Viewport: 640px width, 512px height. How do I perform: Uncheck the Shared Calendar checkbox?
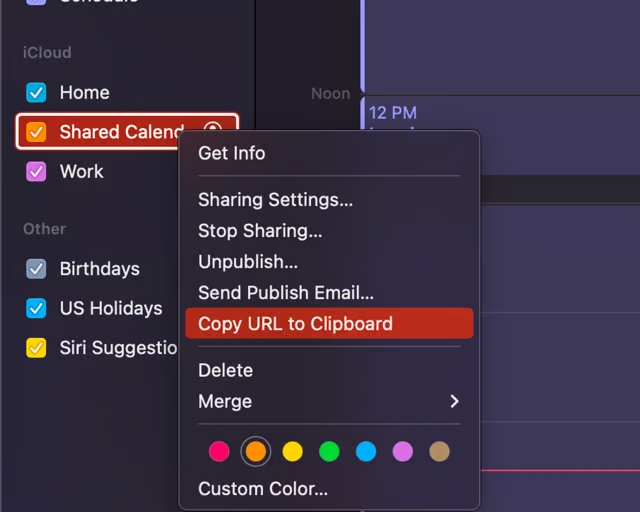(36, 132)
